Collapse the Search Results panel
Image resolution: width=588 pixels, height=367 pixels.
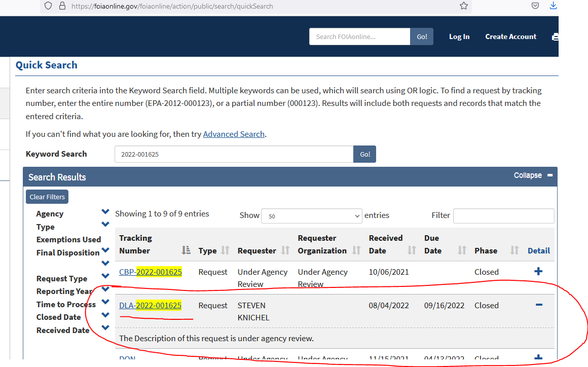pyautogui.click(x=533, y=175)
